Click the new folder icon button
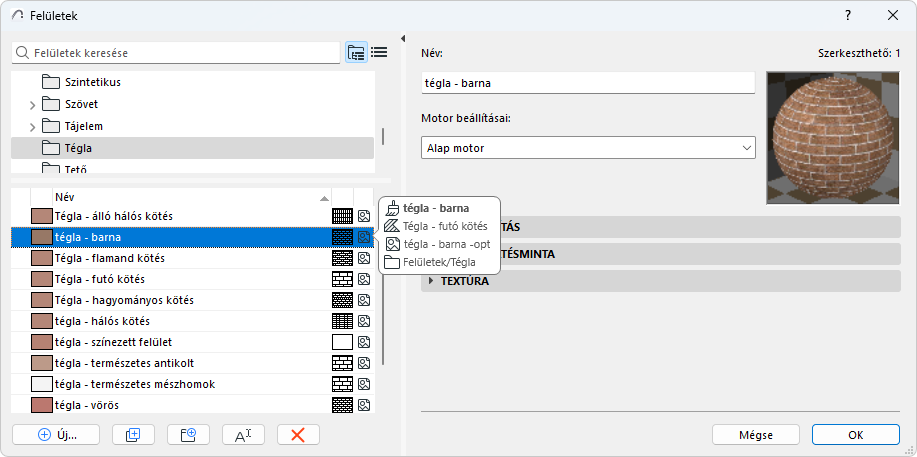Viewport: 917px width, 457px height. coord(181,434)
